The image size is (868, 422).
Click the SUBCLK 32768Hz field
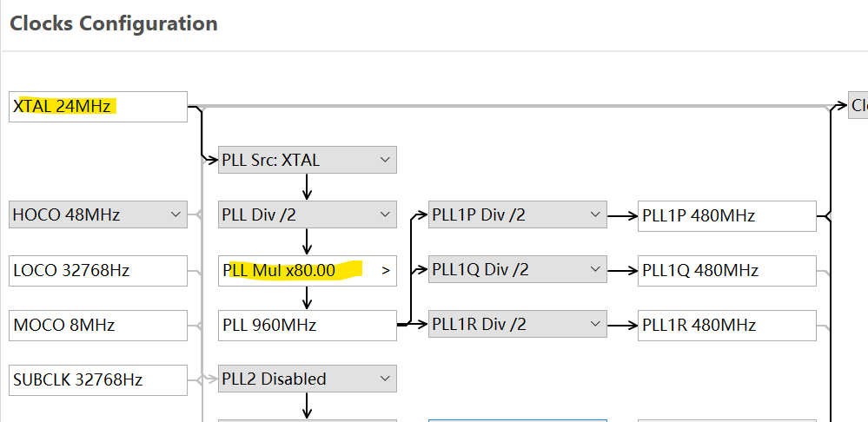tap(98, 380)
